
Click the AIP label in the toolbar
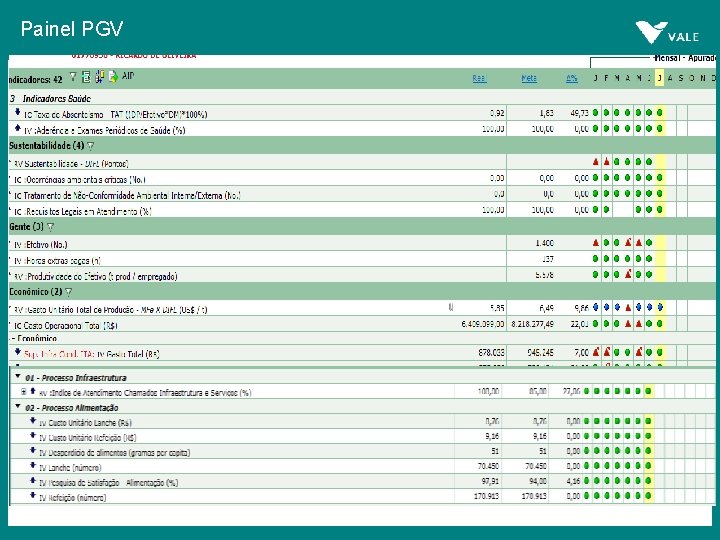[x=128, y=76]
